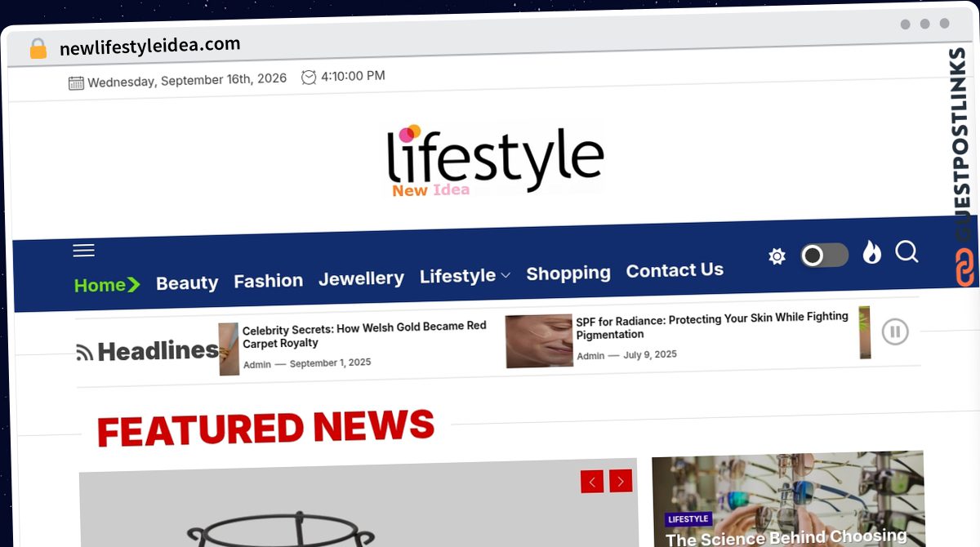The height and width of the screenshot is (547, 980).
Task: Click the Wednesday, September 16th date text
Action: [x=187, y=80]
